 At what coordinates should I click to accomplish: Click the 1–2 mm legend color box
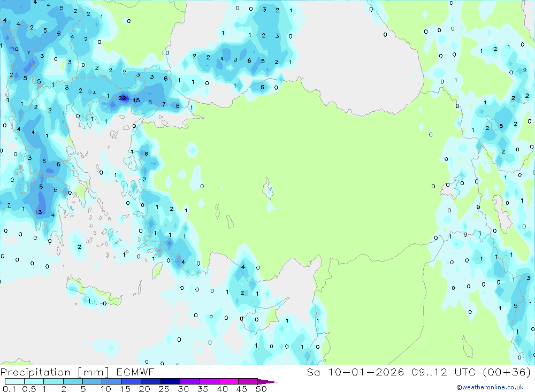[53, 381]
